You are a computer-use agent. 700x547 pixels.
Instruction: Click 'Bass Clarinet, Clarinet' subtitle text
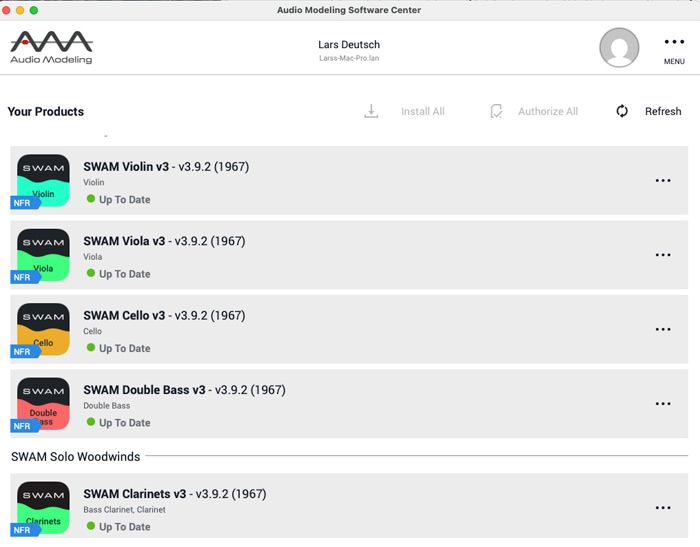point(124,509)
